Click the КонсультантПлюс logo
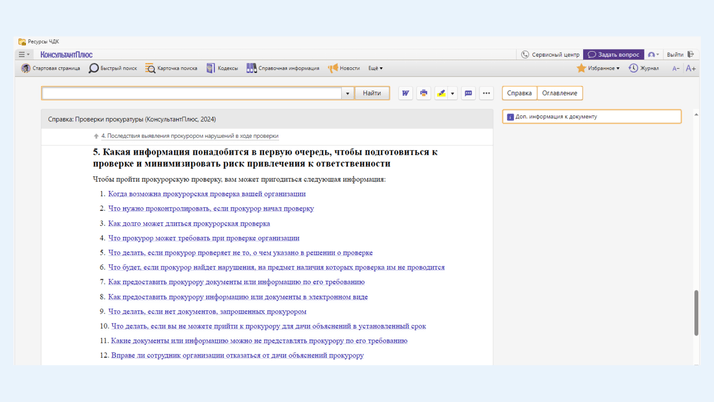The width and height of the screenshot is (714, 402). (66, 55)
